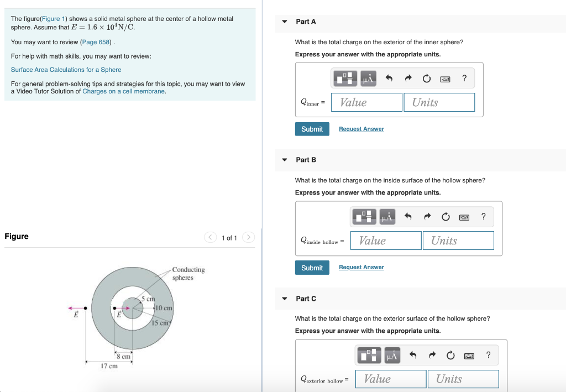Collapse the Part C section

285,299
